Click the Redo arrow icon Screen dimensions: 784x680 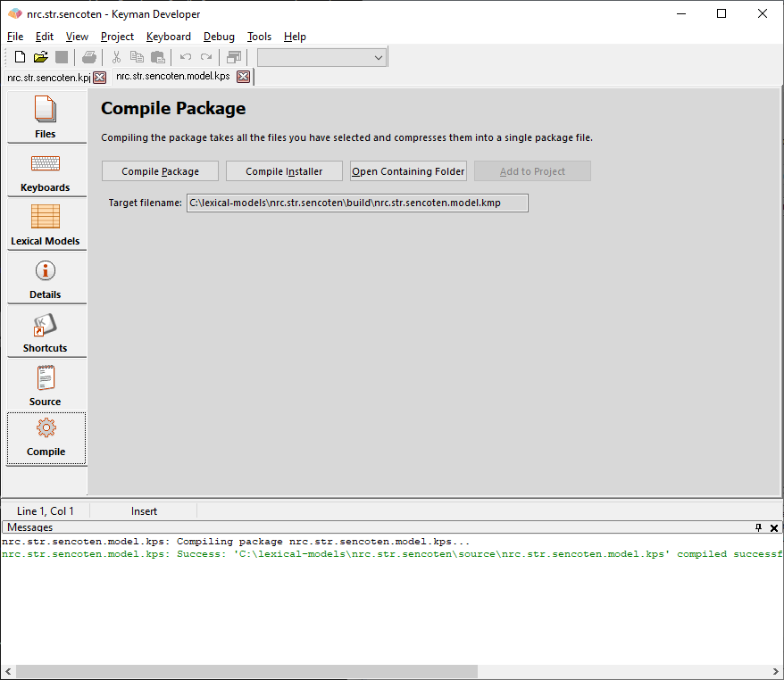pos(206,57)
